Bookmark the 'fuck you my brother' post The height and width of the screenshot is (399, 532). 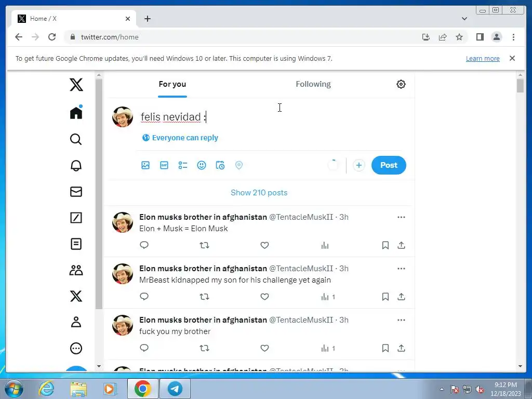(x=385, y=348)
